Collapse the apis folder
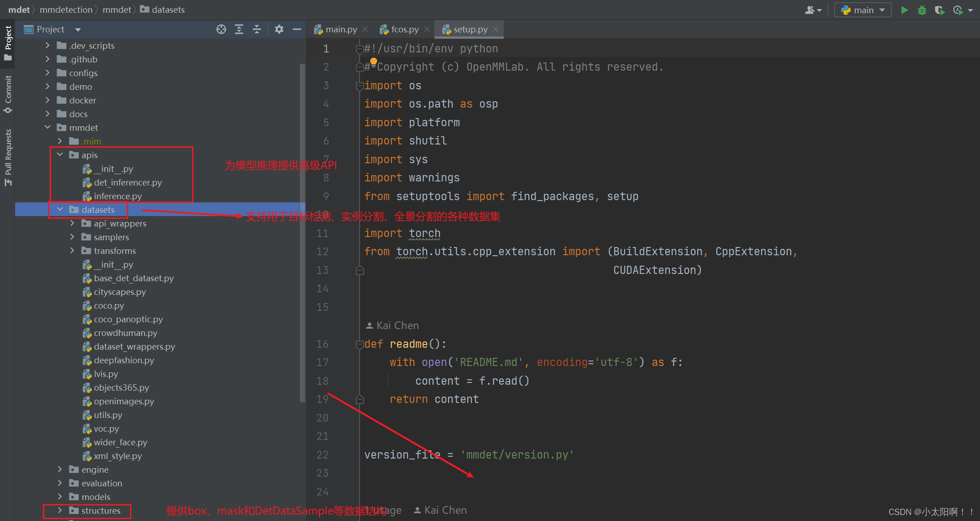Screen dimensions: 980x521 tap(60, 155)
